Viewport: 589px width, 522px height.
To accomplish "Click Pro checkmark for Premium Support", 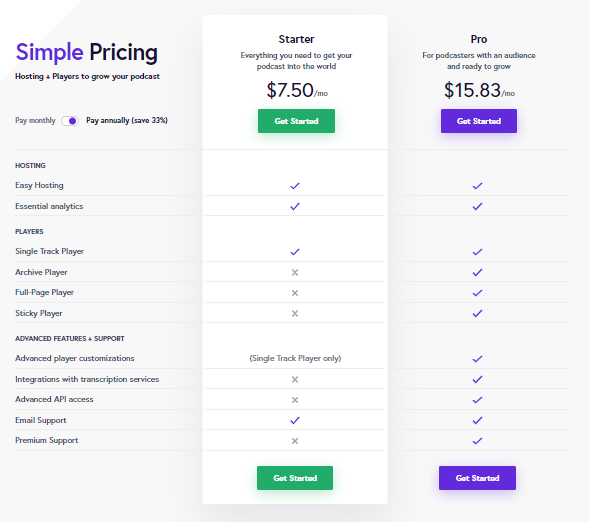I will click(477, 441).
